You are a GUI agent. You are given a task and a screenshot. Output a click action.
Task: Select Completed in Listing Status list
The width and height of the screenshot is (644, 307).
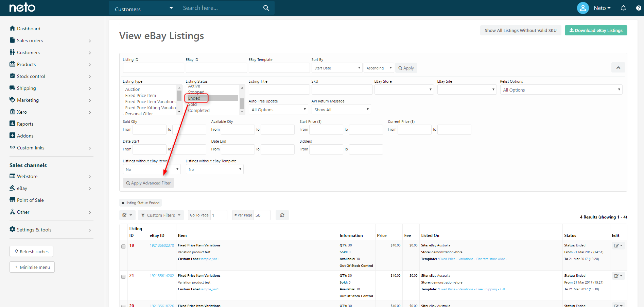click(199, 111)
